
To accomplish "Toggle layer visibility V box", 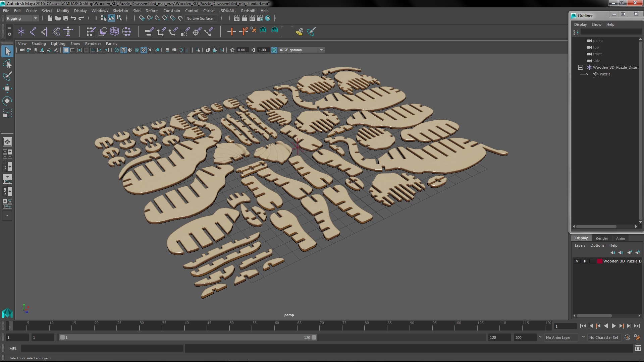I will [x=577, y=261].
